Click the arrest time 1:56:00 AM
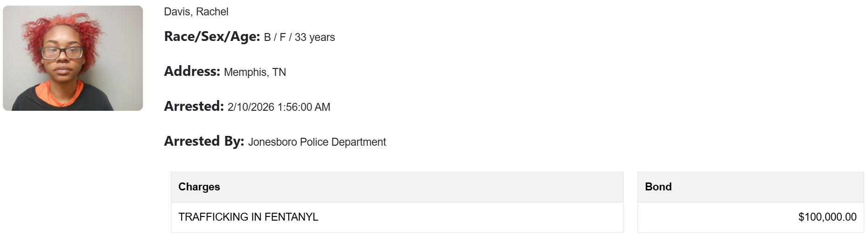 click(x=304, y=107)
